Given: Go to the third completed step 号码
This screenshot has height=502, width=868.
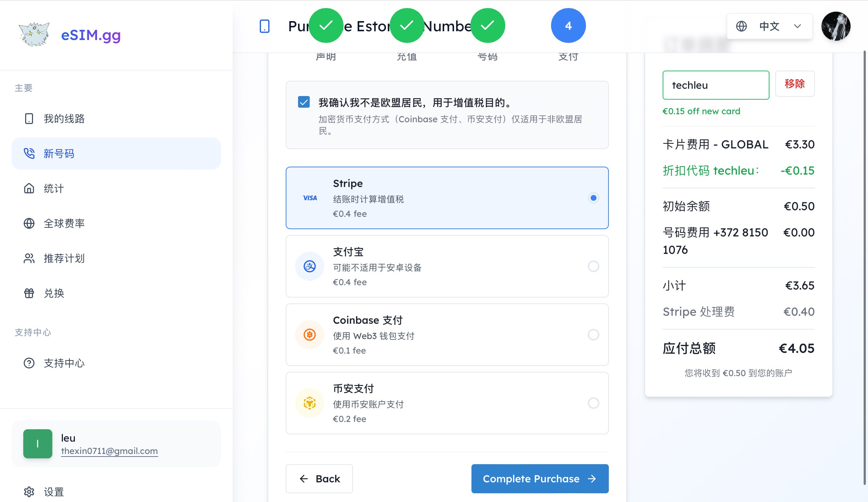Looking at the screenshot, I should (488, 25).
